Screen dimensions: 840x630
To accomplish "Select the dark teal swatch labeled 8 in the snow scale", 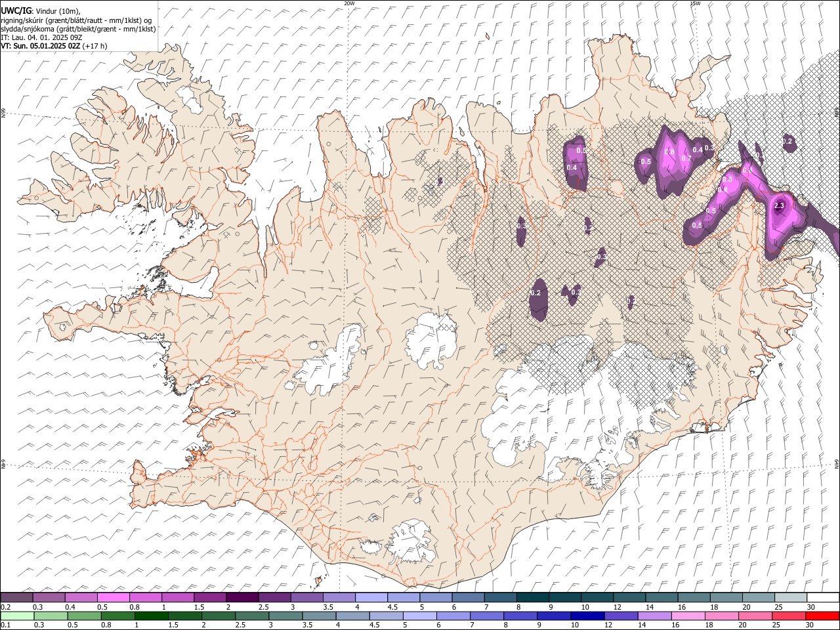I will pos(534,598).
